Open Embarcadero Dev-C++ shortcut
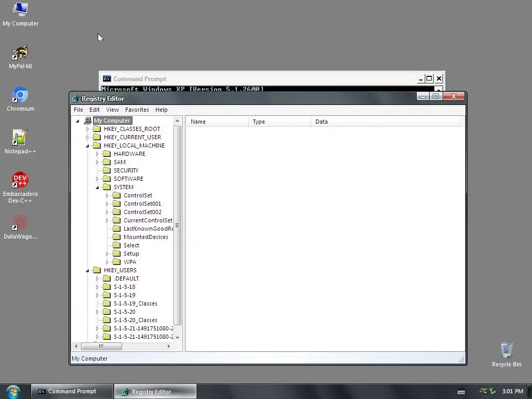 click(20, 188)
